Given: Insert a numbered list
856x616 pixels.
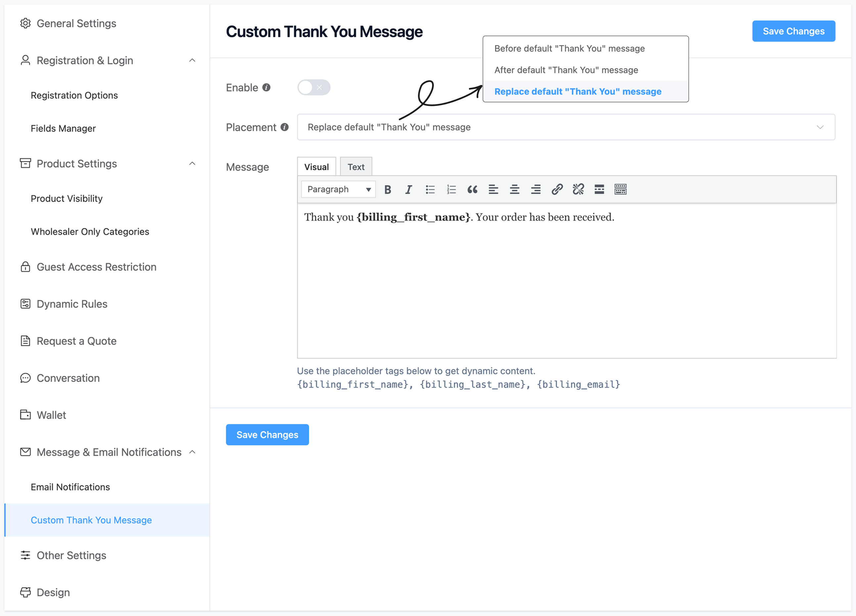Looking at the screenshot, I should (x=451, y=190).
